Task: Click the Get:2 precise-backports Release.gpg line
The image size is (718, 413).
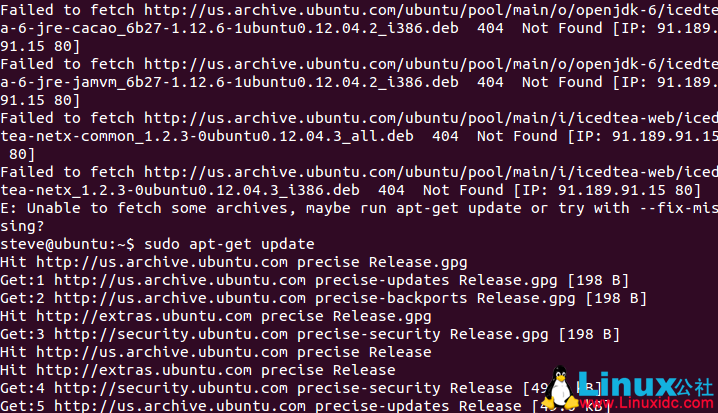Action: coord(323,298)
